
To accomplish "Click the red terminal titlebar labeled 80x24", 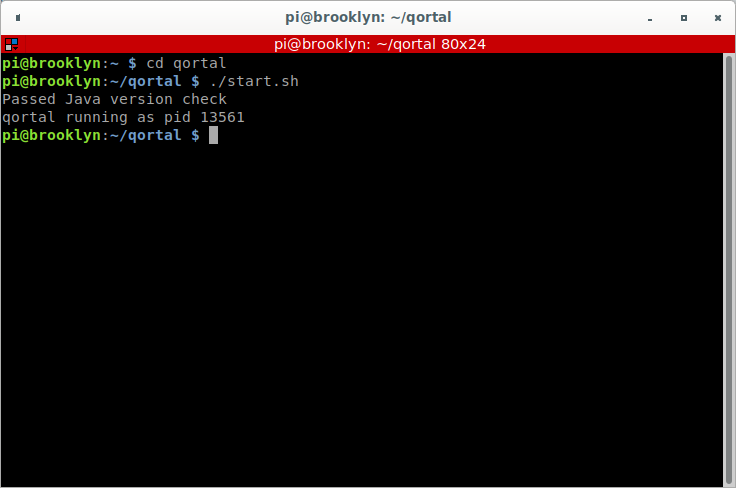I will click(x=368, y=44).
